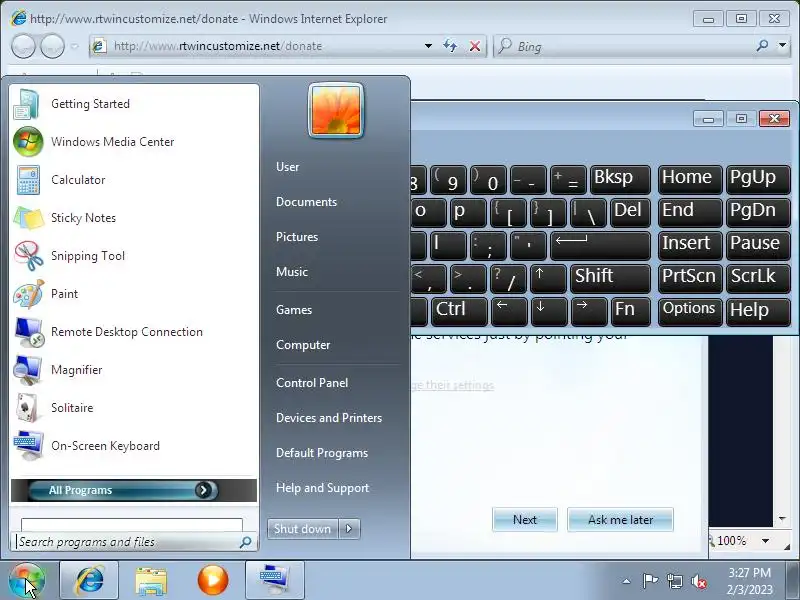
Task: Click the search magnifier in Start menu
Action: [x=245, y=542]
